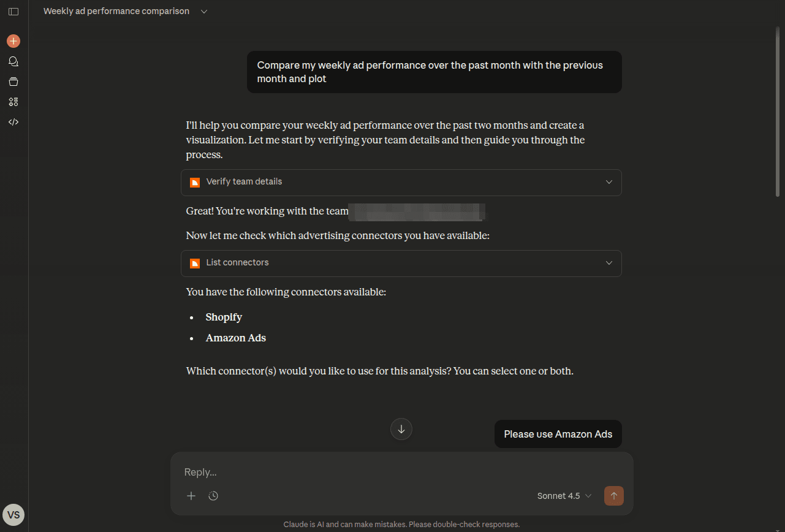Open the Projects icon in the sidebar

tap(13, 82)
